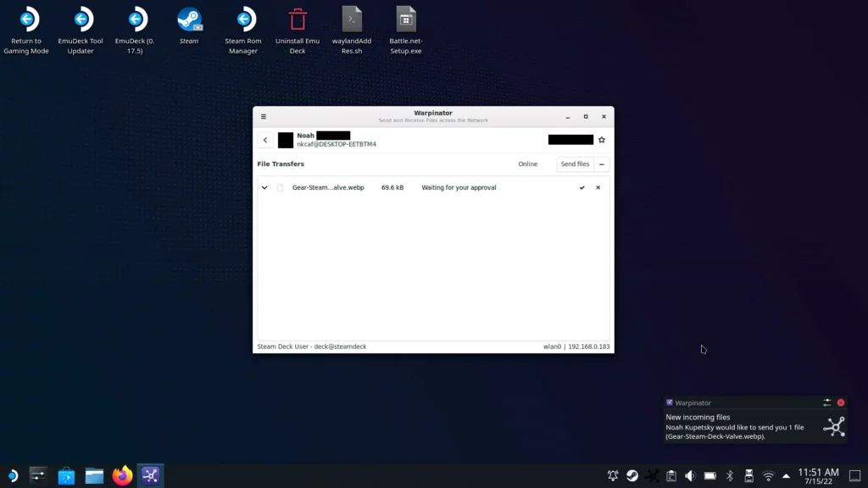This screenshot has width=868, height=488.
Task: Click the Steam tray icon
Action: 632,476
